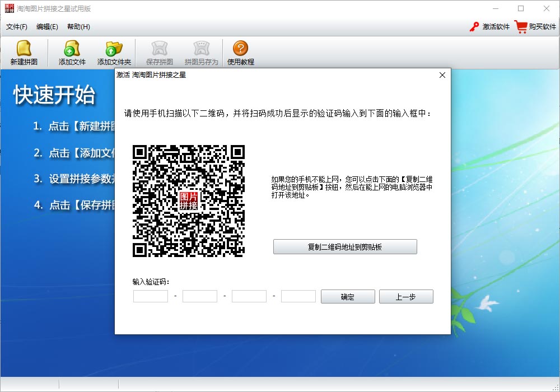Image resolution: width=560 pixels, height=392 pixels.
Task: Click the greyed 保存拼图 toolbar icon
Action: [x=159, y=48]
